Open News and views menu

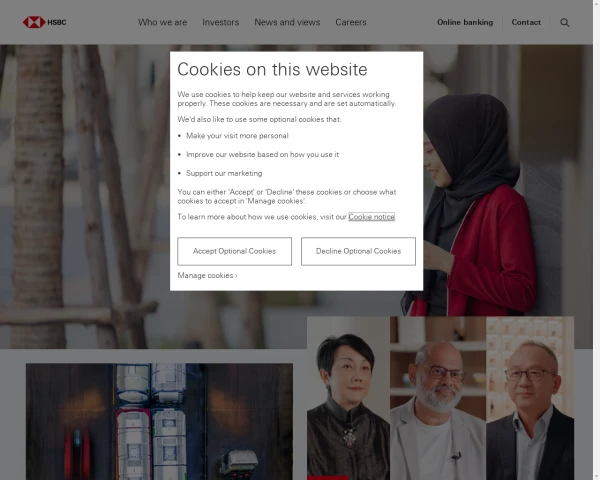coord(287,22)
